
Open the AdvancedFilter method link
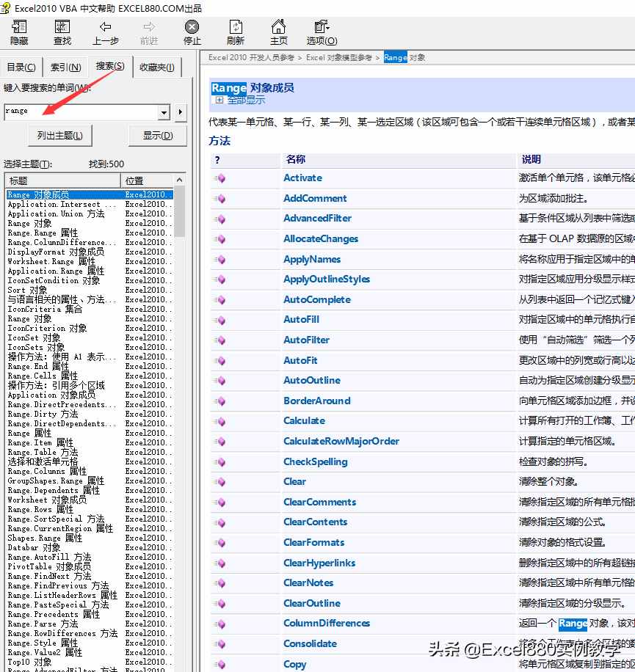point(317,218)
